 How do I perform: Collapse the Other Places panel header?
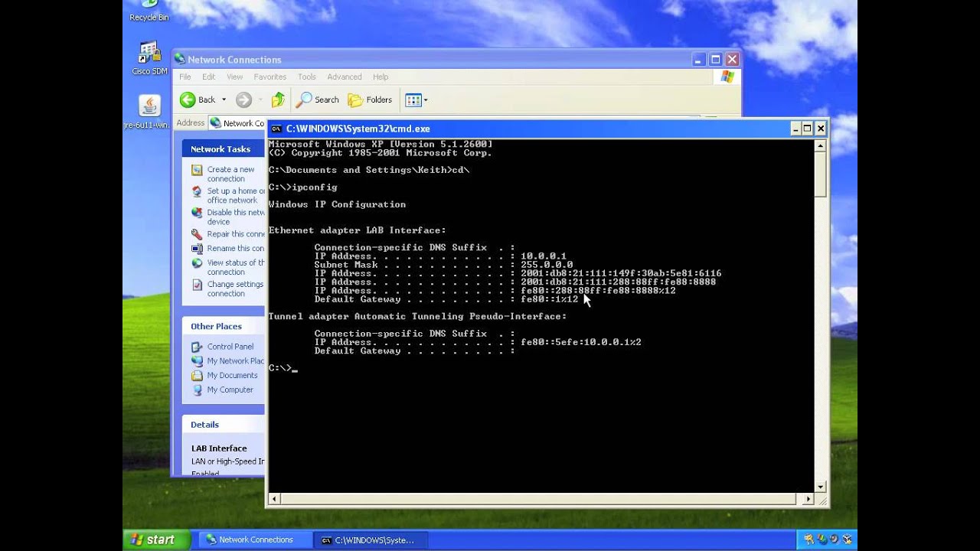coord(224,326)
